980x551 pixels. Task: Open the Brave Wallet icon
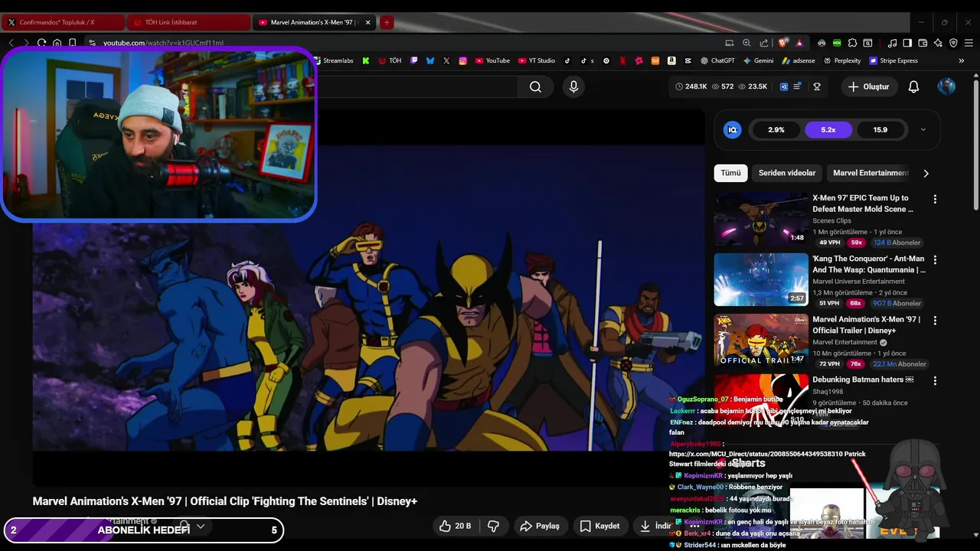click(923, 43)
